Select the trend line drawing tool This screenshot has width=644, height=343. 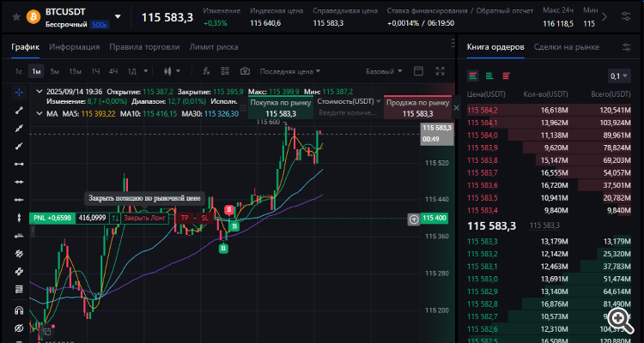[19, 110]
